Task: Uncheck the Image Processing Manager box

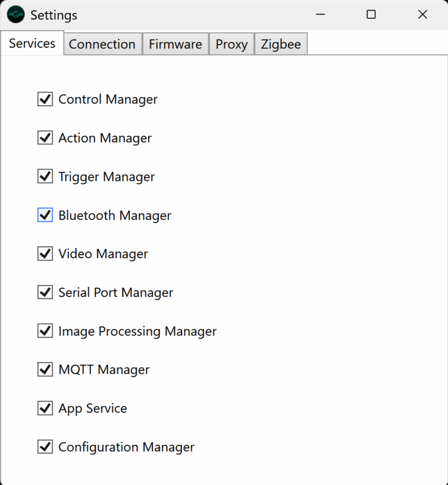Action: [45, 331]
